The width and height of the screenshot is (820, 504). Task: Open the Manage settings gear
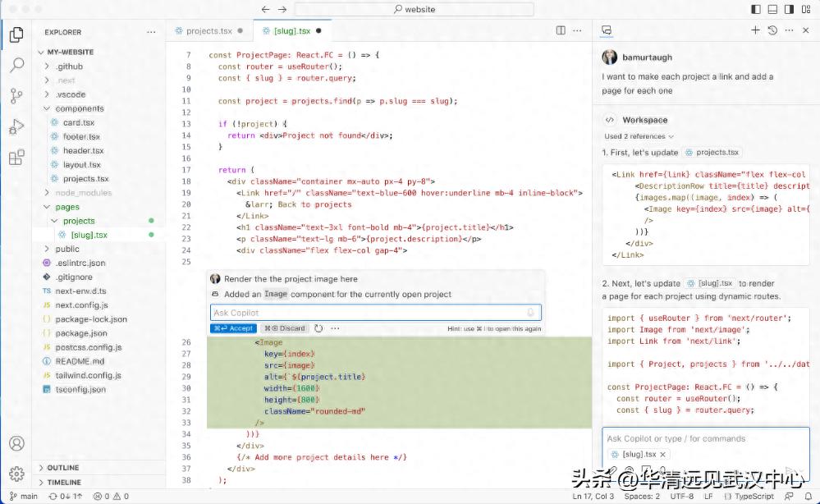coord(16,474)
